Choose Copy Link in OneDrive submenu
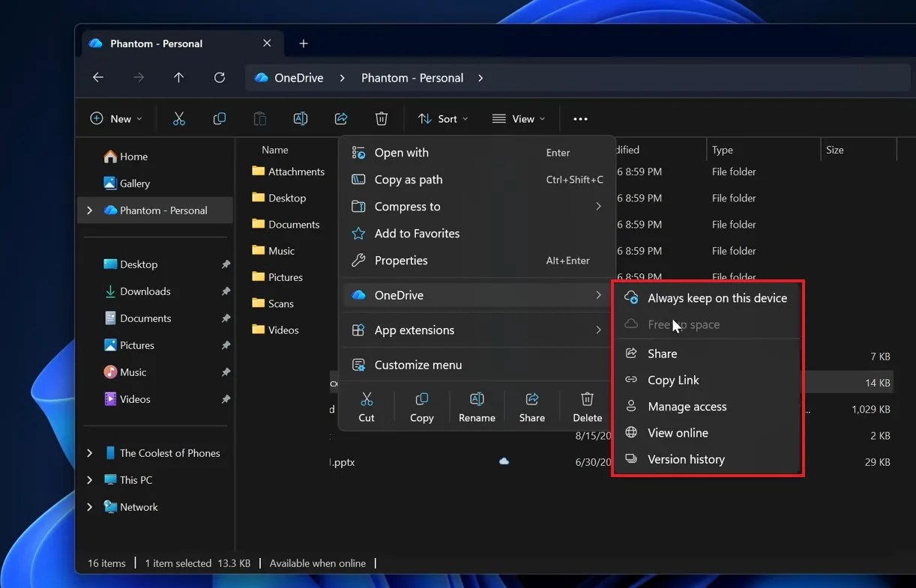This screenshot has height=588, width=916. tap(708, 381)
